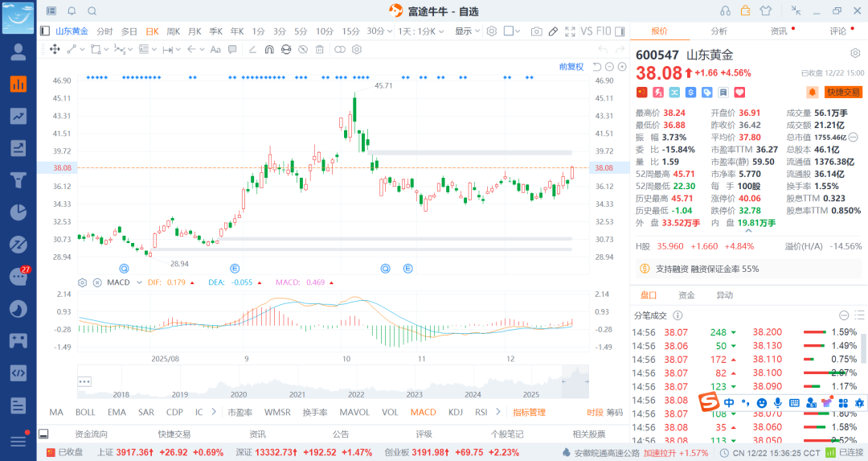The width and height of the screenshot is (868, 461).
Task: Toggle hide drawings eye-slash icon
Action: pyautogui.click(x=303, y=49)
